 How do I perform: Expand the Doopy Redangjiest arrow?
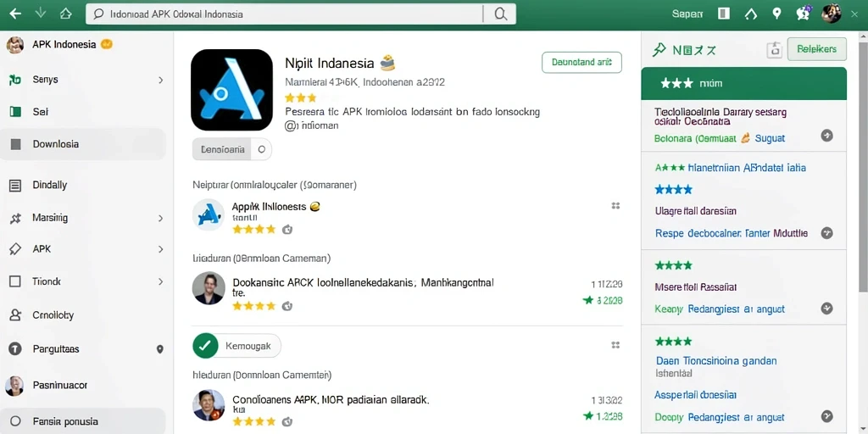click(826, 416)
